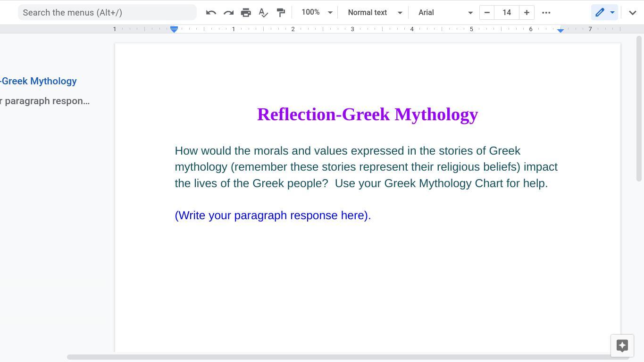The width and height of the screenshot is (644, 362).
Task: Click the Redo arrow icon
Action: pos(228,13)
